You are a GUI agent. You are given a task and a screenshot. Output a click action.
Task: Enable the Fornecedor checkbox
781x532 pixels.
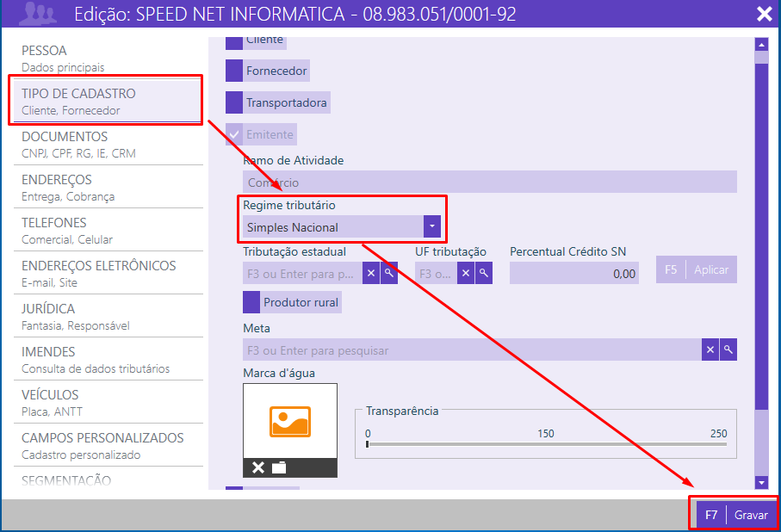(234, 71)
